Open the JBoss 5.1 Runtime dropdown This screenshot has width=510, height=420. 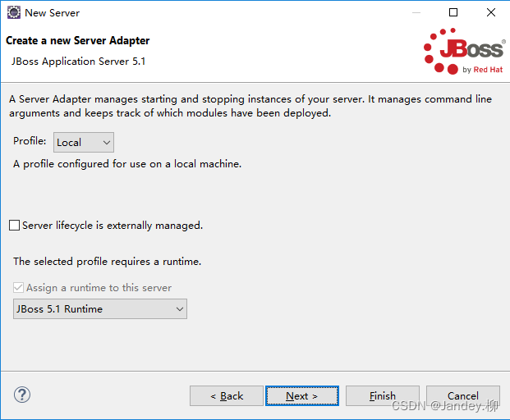click(x=100, y=309)
